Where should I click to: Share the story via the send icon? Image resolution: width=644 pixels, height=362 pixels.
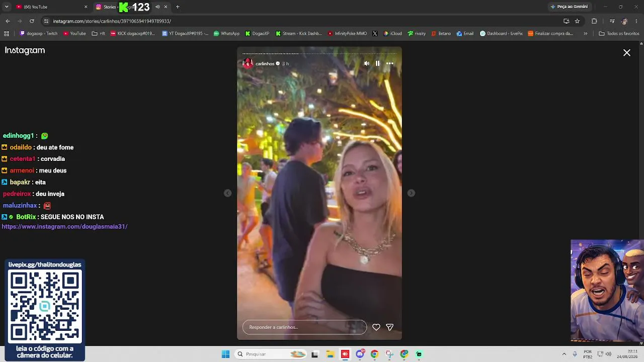pyautogui.click(x=389, y=327)
